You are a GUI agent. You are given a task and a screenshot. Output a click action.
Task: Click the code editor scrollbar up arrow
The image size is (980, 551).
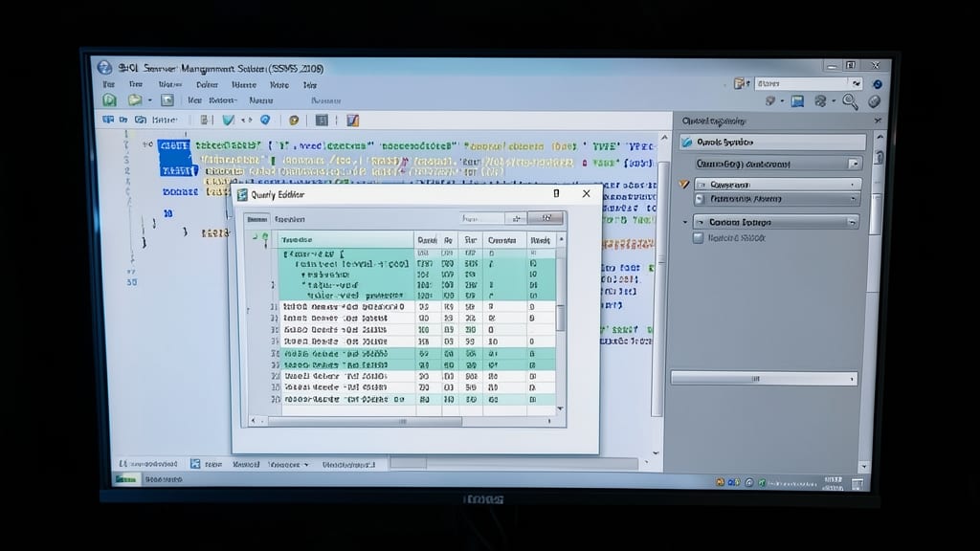pos(664,138)
